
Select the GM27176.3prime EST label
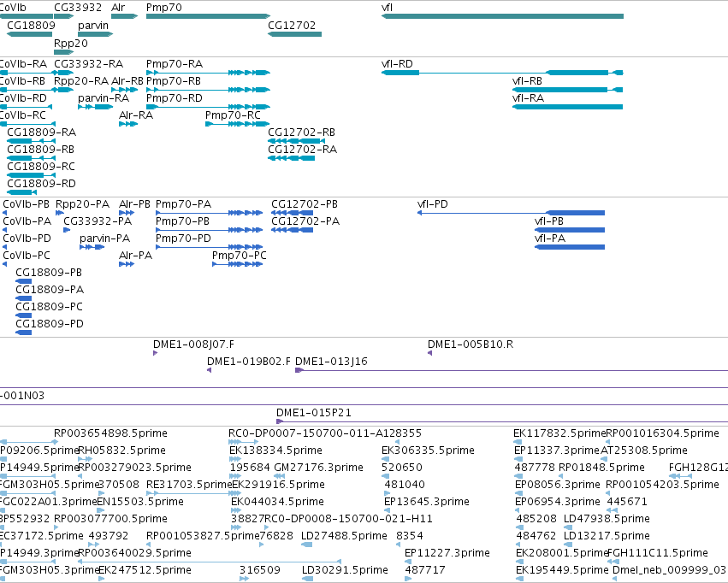(x=318, y=468)
